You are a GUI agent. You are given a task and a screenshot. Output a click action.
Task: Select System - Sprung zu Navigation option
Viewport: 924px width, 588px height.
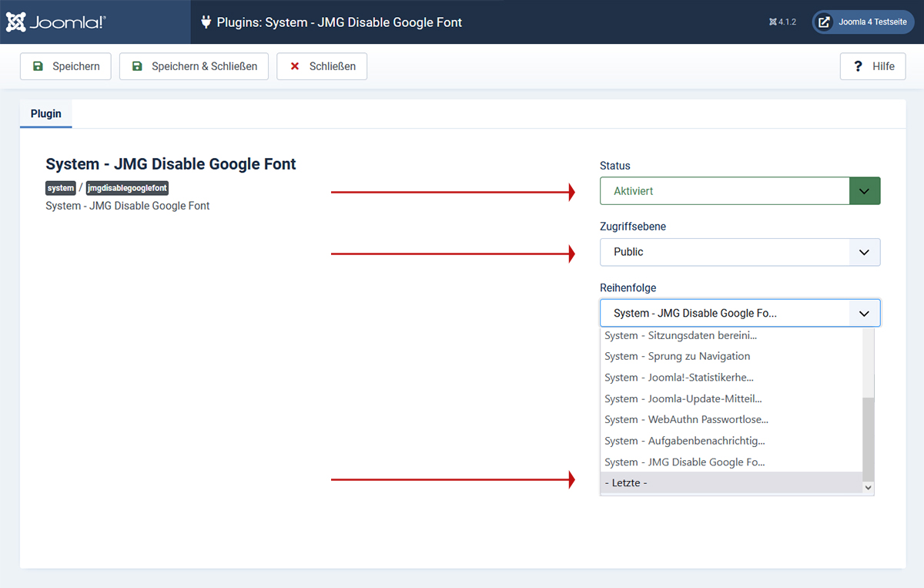point(731,356)
